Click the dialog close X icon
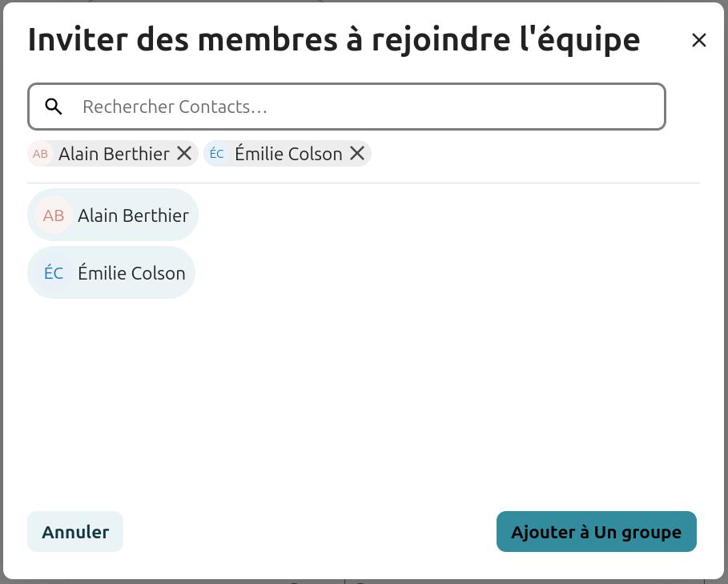 click(x=699, y=39)
